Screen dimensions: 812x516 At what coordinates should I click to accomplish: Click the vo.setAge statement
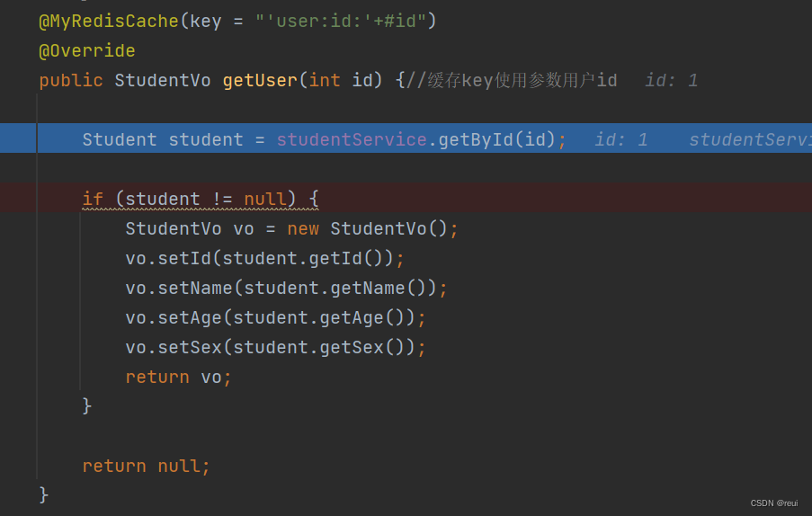(x=275, y=317)
